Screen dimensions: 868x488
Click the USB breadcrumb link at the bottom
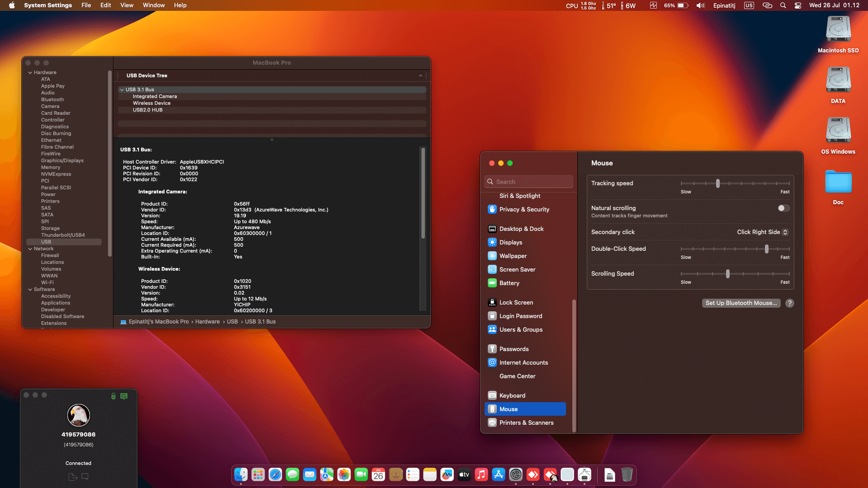[x=232, y=321]
